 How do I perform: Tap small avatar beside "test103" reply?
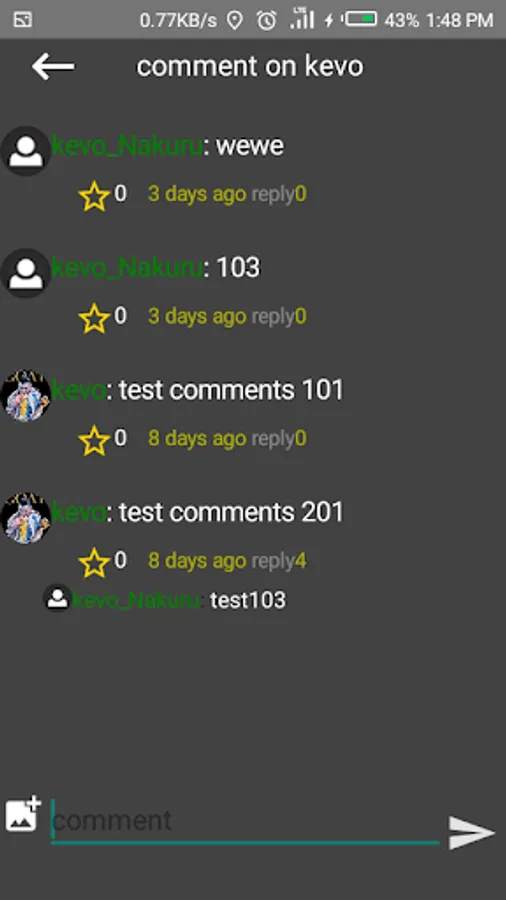[57, 599]
